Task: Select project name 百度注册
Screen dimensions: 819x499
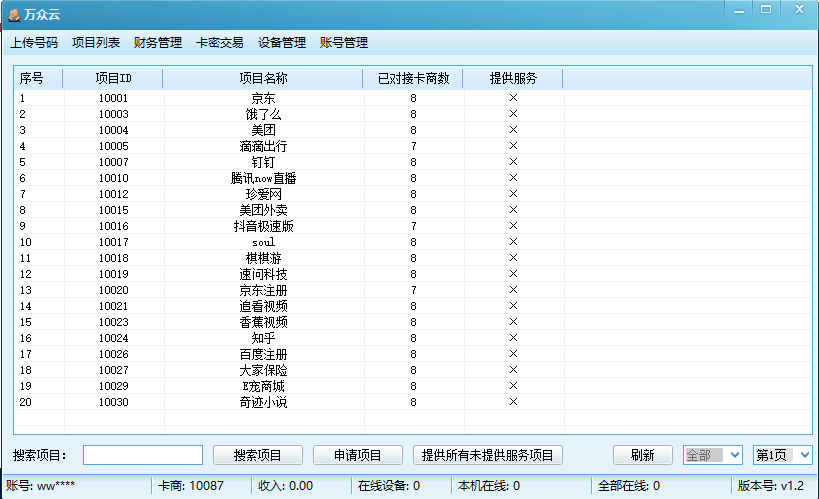Action: 263,354
